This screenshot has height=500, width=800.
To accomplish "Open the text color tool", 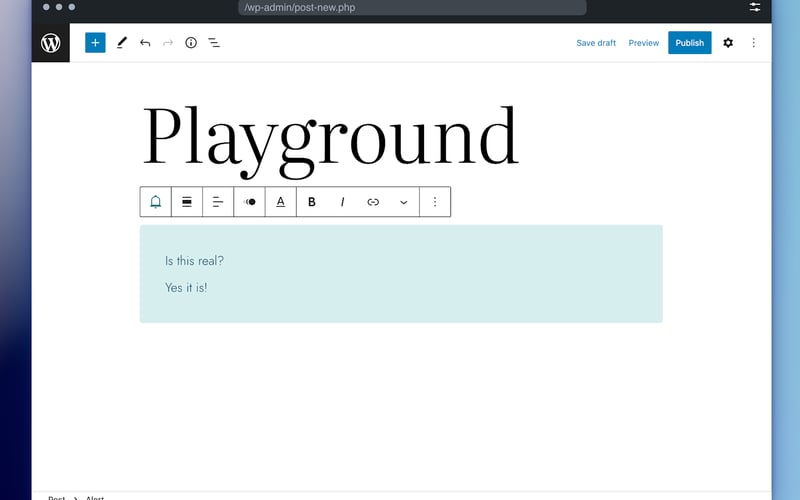I will click(281, 202).
